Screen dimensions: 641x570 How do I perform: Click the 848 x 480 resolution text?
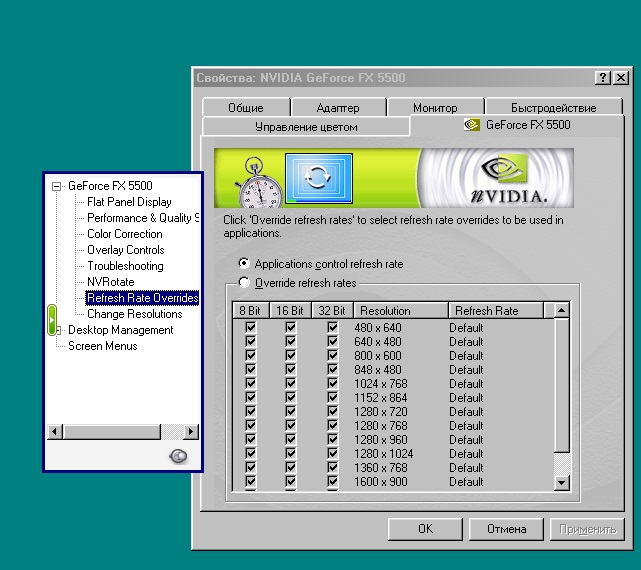[x=378, y=369]
